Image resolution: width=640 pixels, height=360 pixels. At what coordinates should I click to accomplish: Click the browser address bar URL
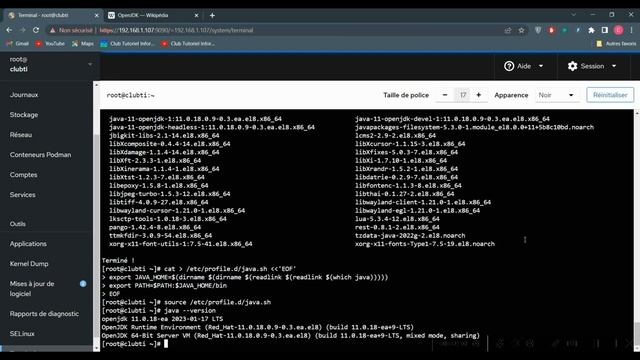pyautogui.click(x=176, y=30)
